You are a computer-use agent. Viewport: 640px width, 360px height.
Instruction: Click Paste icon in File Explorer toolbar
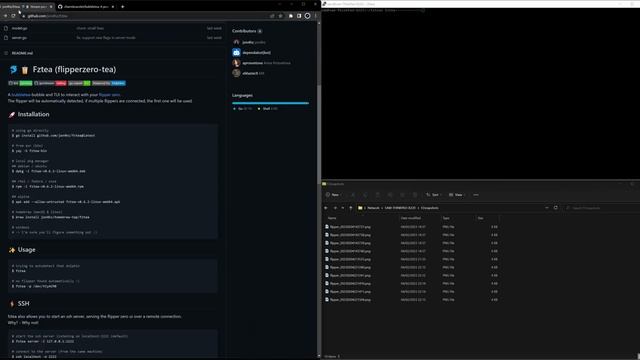(x=378, y=195)
